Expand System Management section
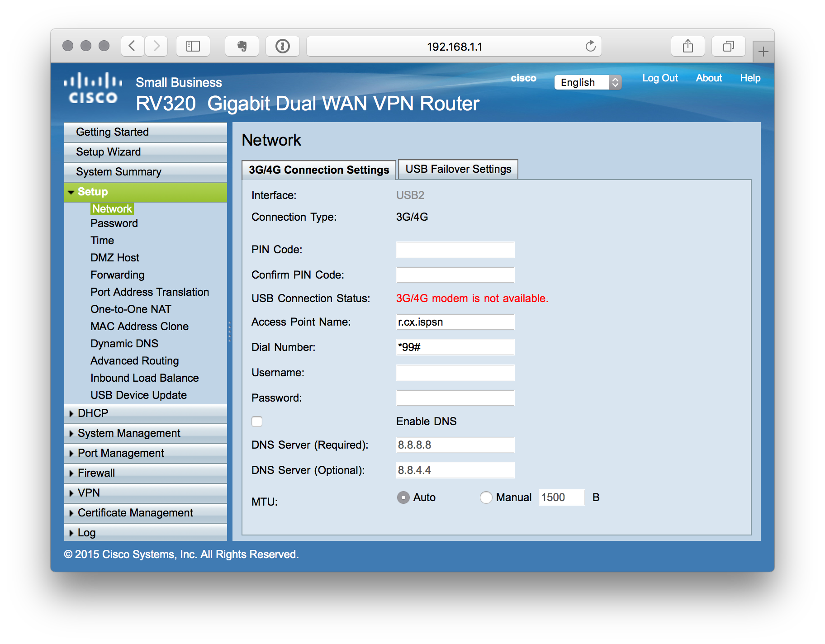The image size is (825, 644). point(146,433)
